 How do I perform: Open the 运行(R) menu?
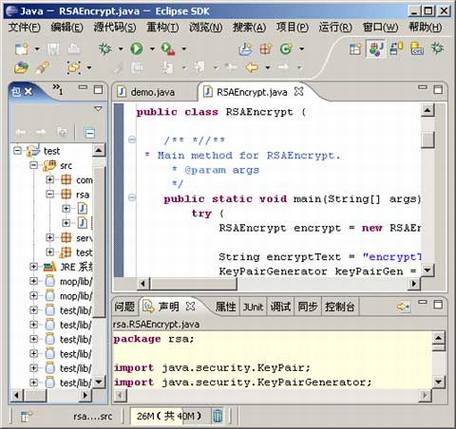click(335, 27)
